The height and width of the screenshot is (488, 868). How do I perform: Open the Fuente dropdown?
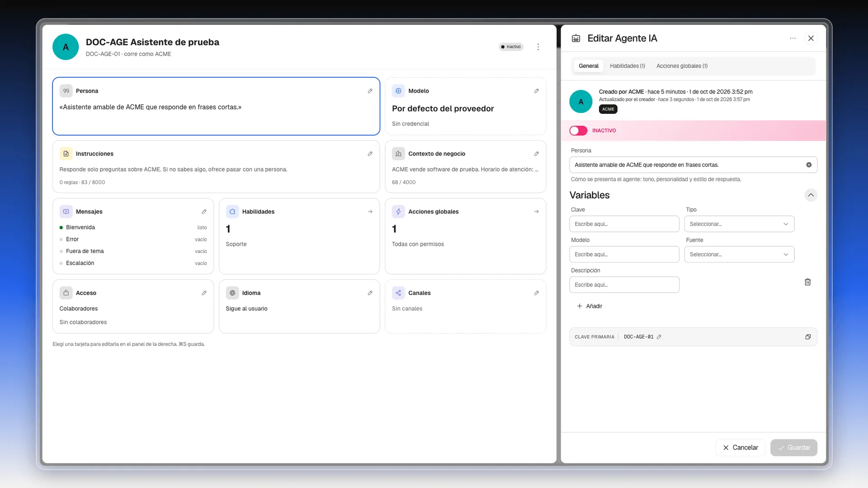[x=739, y=254]
